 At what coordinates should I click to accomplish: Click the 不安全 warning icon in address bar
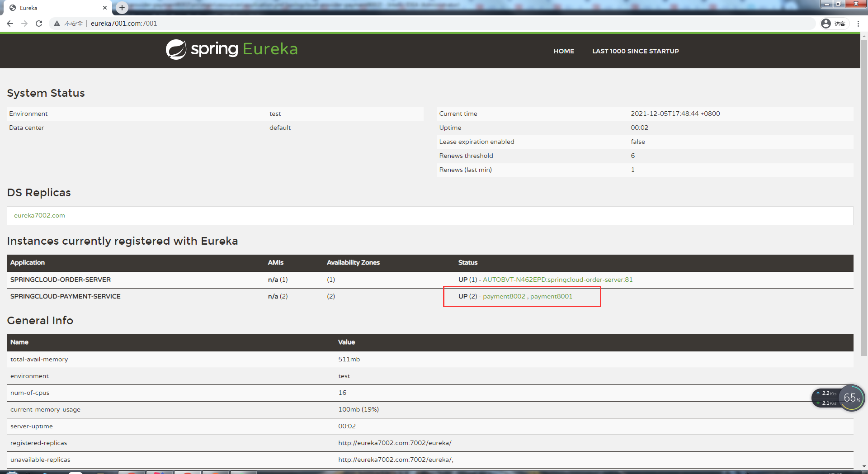[x=57, y=24]
